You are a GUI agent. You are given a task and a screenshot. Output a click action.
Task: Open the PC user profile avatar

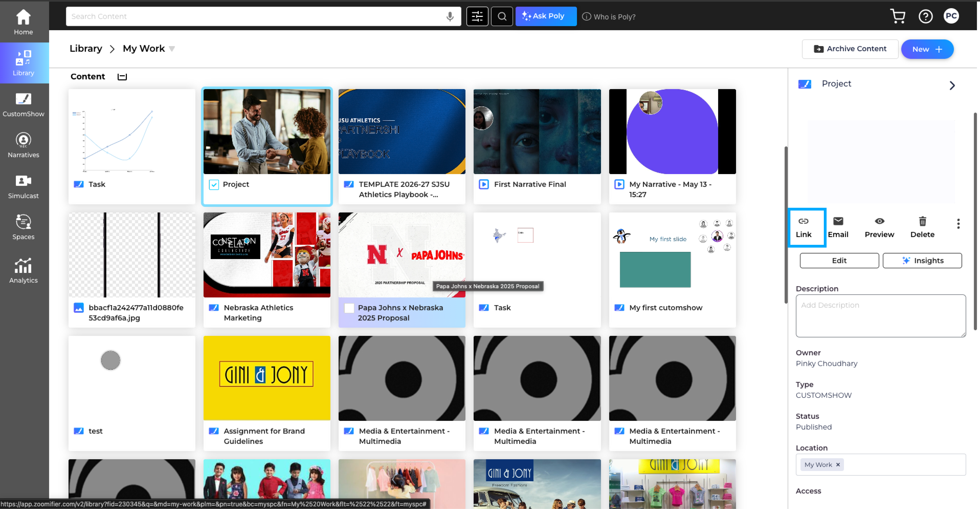(951, 16)
